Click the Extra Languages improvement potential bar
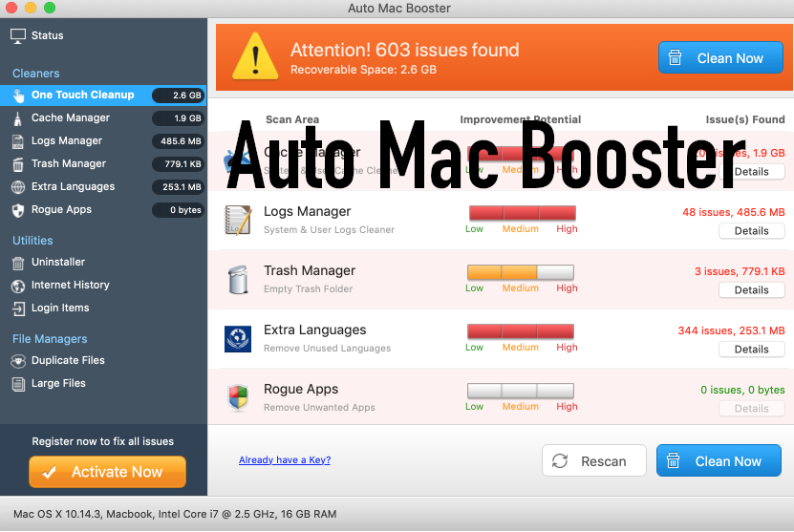Screen dimensions: 794x532 tap(521, 331)
